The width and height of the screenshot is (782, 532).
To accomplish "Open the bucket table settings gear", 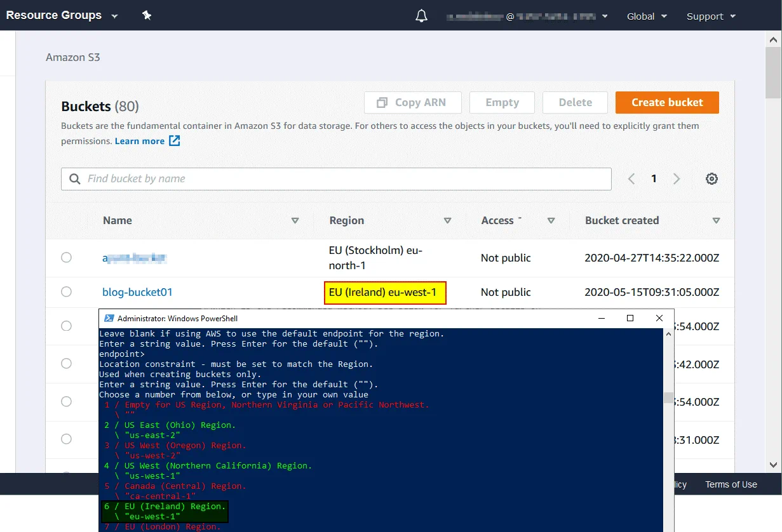I will point(711,179).
